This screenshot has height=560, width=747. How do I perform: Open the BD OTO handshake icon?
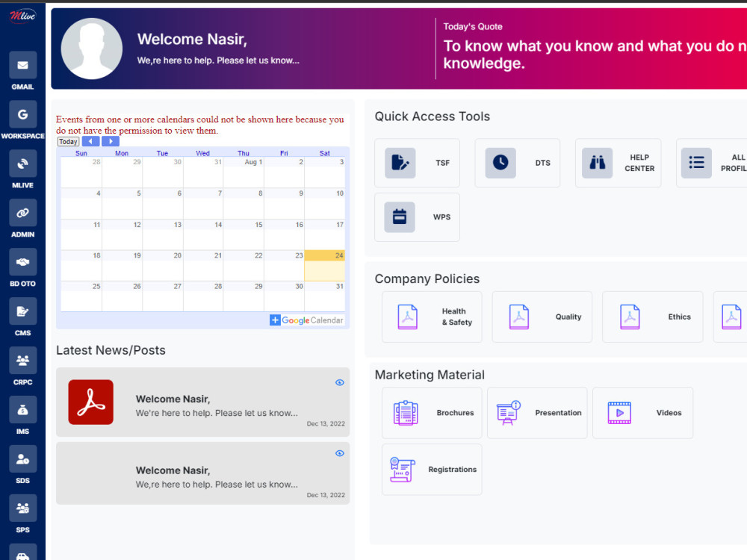[22, 262]
